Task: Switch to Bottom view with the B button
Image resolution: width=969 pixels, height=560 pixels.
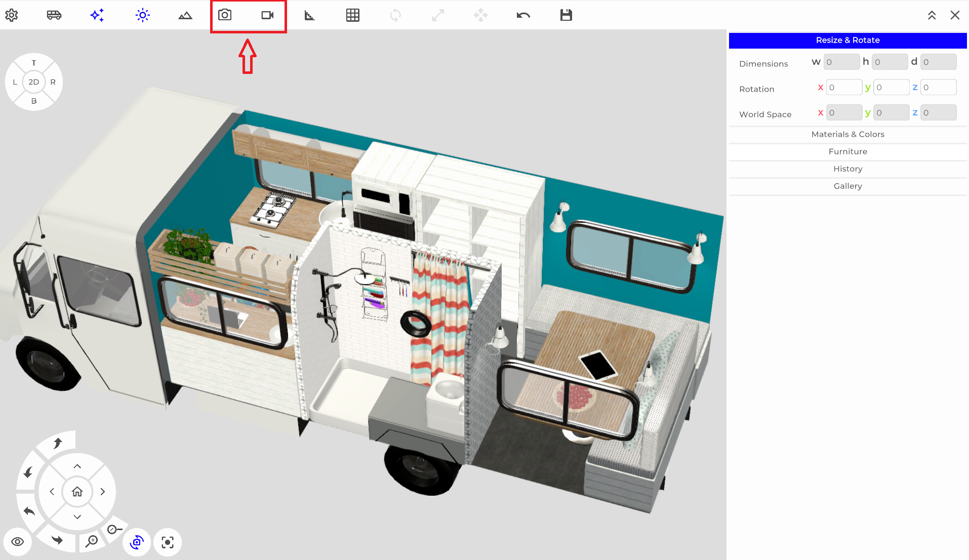Action: 34,101
